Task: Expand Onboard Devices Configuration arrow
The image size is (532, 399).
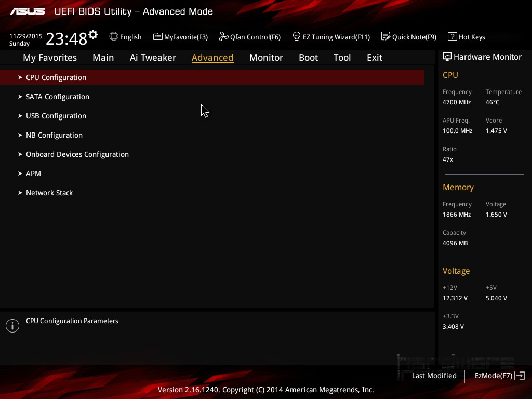Action: click(x=20, y=154)
